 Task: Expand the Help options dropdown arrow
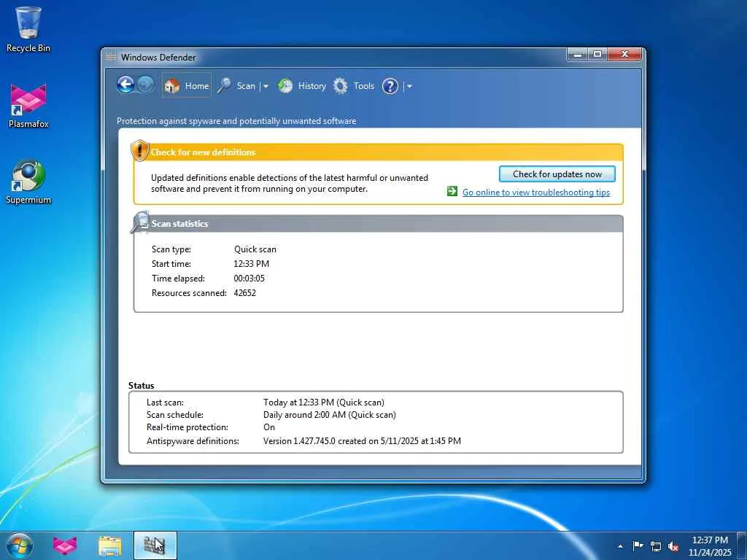[x=409, y=87]
